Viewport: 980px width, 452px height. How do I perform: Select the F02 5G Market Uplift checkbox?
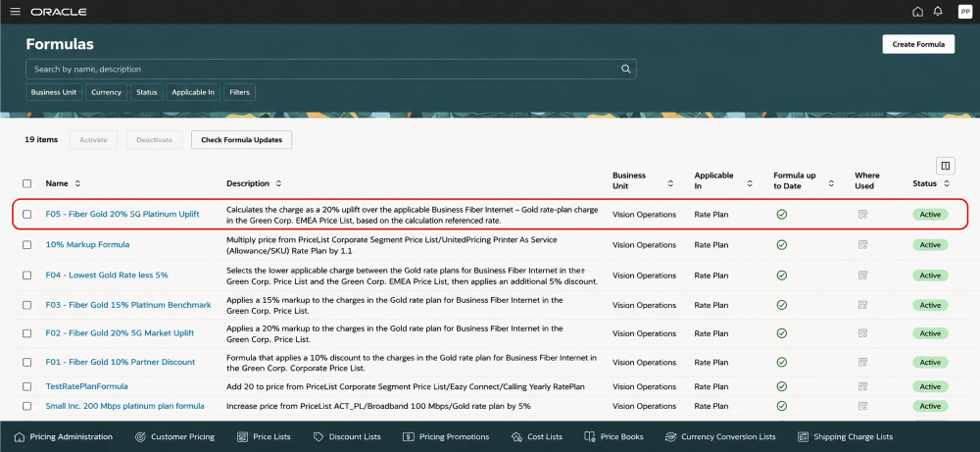pyautogui.click(x=26, y=333)
